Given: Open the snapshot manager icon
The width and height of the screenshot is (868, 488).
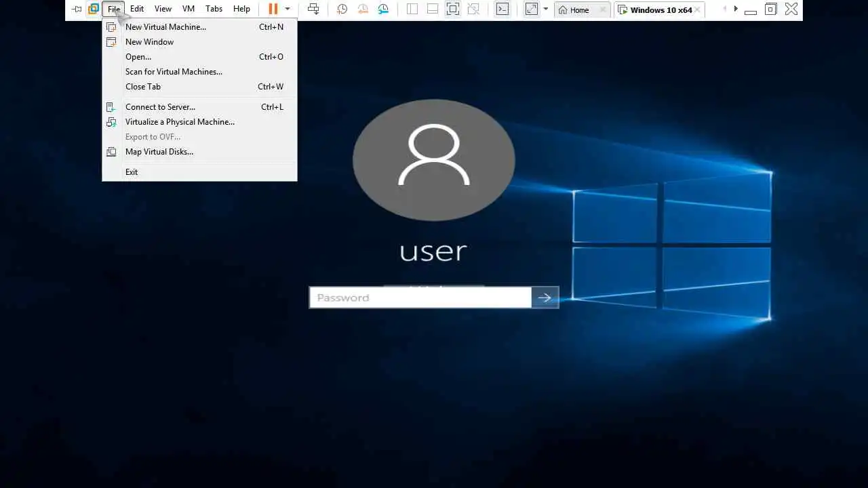Looking at the screenshot, I should [x=384, y=9].
